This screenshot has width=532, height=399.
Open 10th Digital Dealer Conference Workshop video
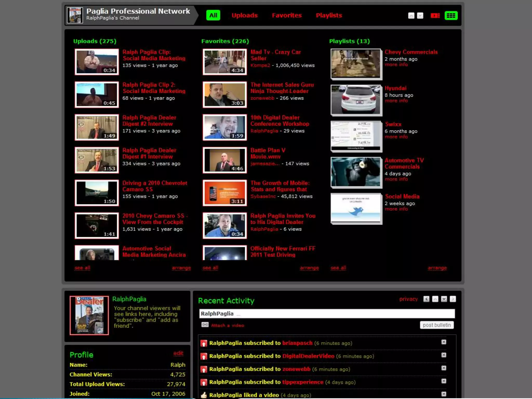tap(280, 121)
